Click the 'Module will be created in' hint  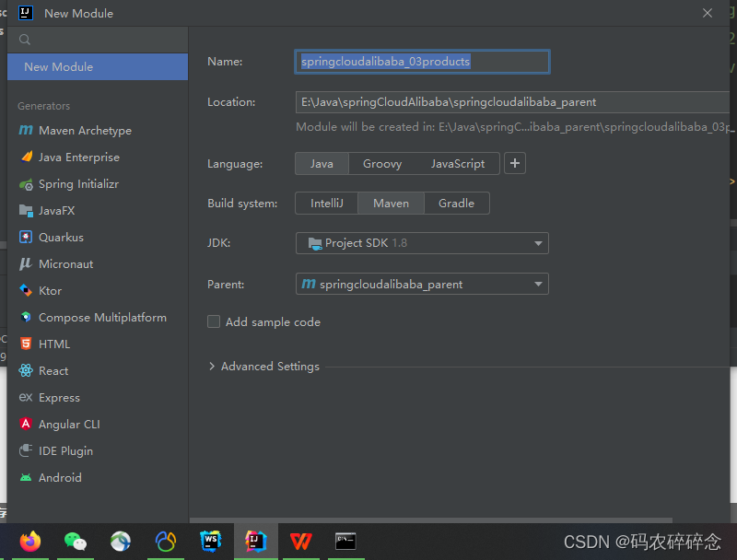pyautogui.click(x=514, y=127)
